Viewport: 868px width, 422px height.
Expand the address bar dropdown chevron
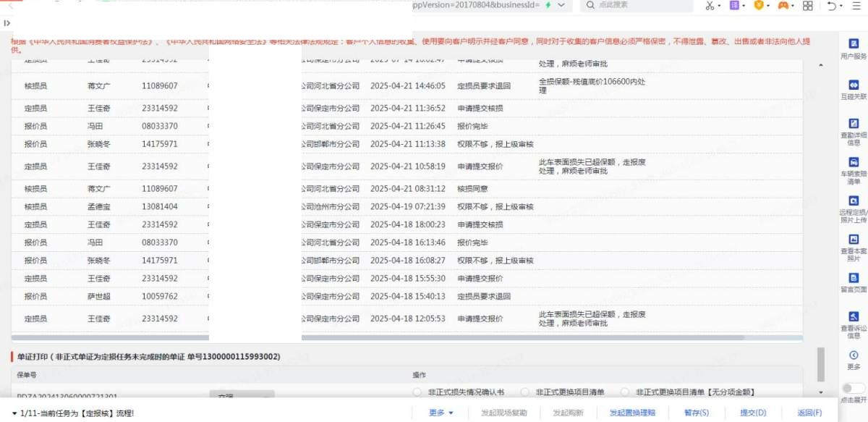[561, 5]
